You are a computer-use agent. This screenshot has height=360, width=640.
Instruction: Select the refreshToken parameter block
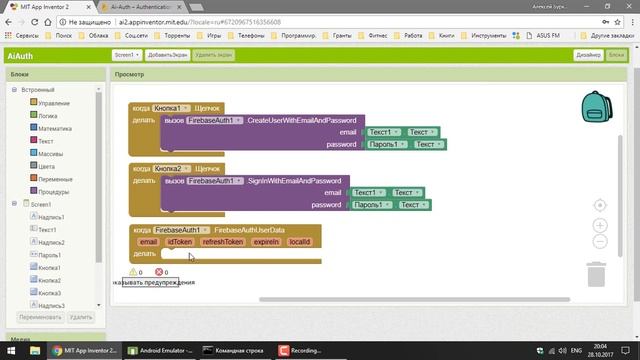223,242
